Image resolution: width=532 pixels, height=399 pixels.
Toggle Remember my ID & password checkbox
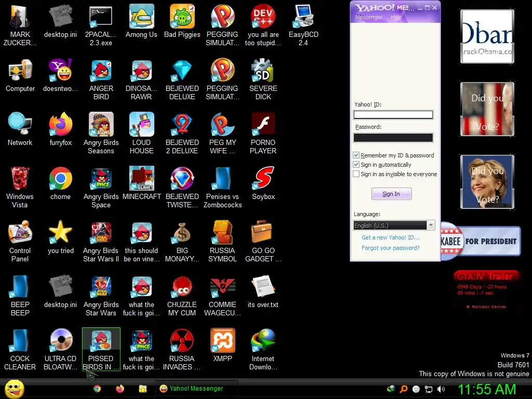click(356, 155)
